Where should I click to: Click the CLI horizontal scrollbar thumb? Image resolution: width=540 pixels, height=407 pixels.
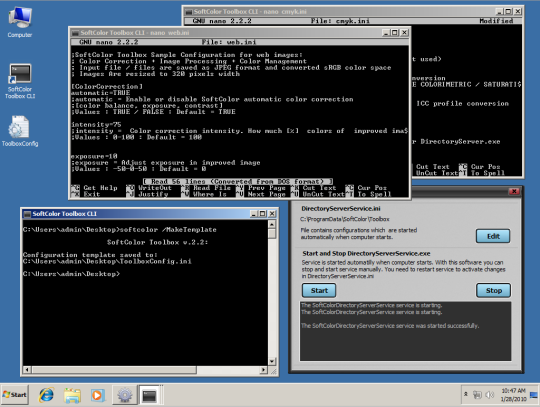114,370
